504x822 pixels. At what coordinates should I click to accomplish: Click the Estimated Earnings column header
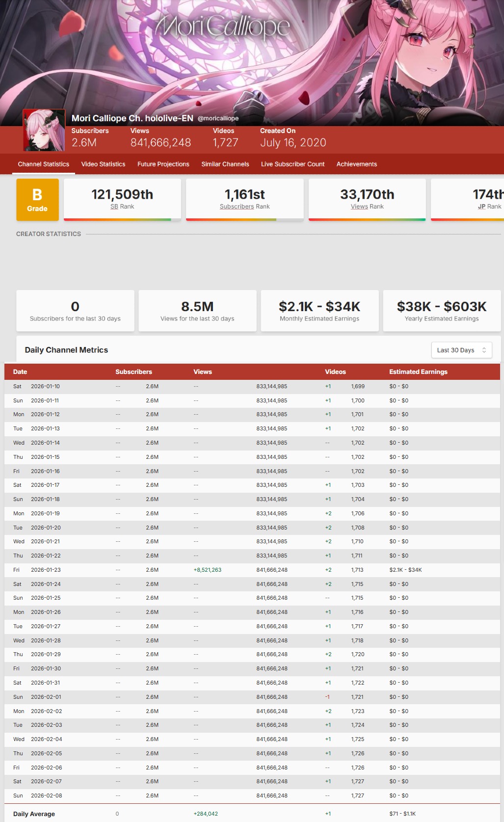coord(418,371)
